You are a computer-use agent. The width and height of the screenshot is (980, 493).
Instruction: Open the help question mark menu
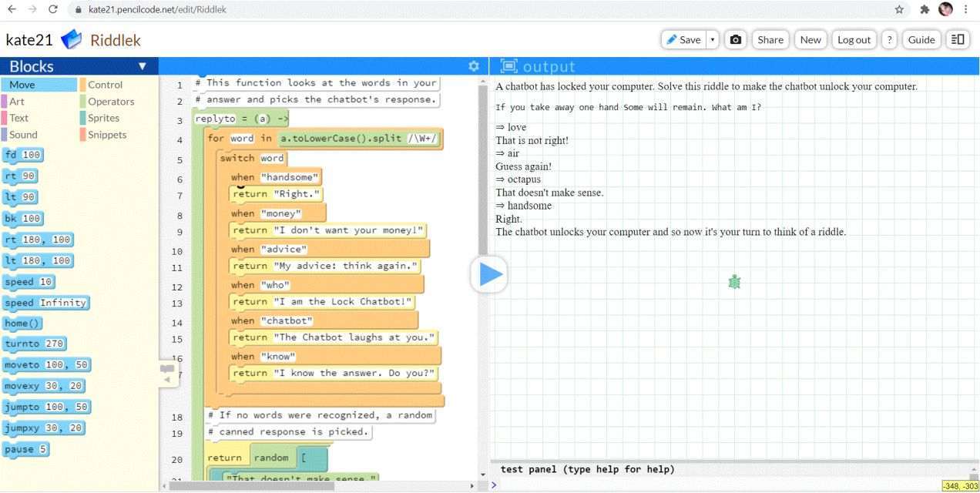(889, 40)
